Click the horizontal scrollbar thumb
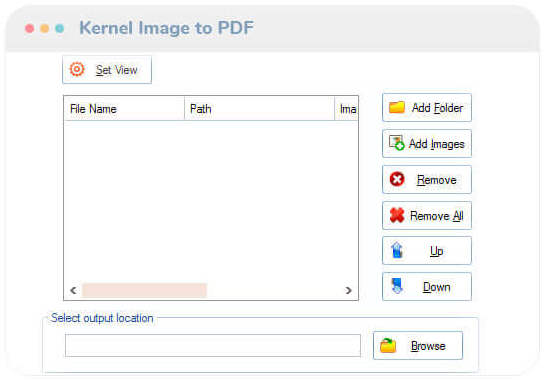 pos(144,290)
